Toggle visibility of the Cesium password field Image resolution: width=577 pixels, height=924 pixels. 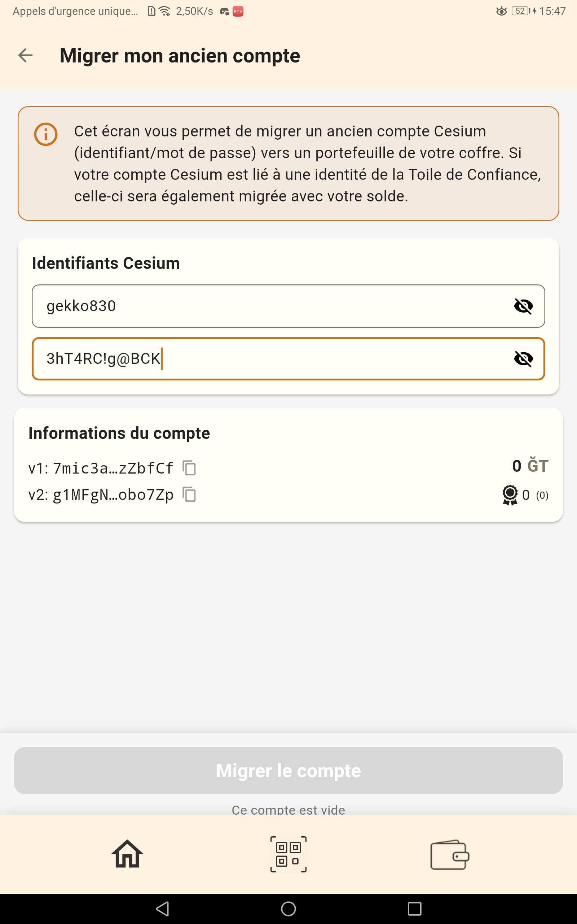[523, 359]
